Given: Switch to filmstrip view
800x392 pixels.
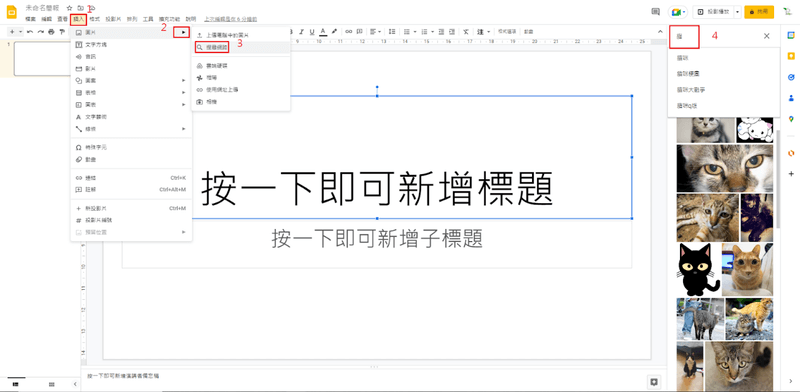Looking at the screenshot, I should (x=16, y=384).
